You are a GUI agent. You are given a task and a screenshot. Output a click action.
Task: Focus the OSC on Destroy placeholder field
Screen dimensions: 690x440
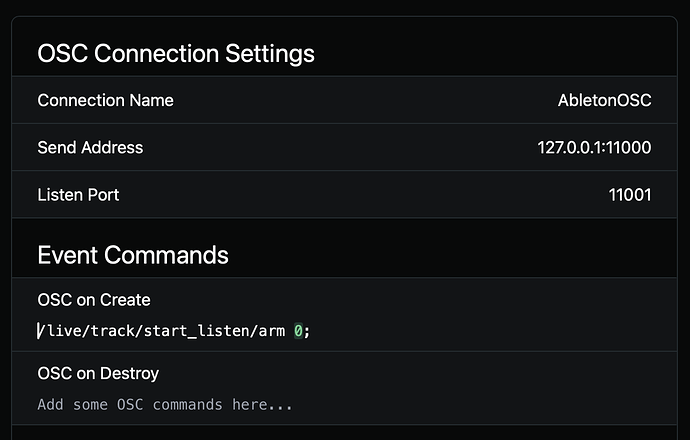coord(165,405)
